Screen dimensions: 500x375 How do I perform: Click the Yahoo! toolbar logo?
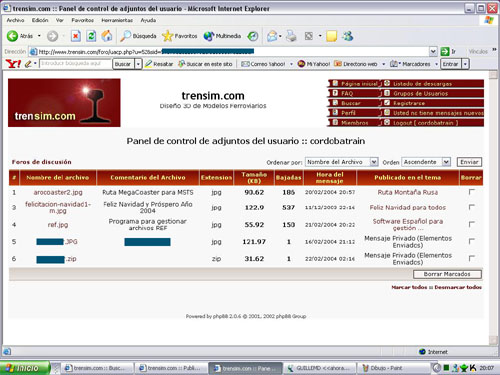pos(13,63)
